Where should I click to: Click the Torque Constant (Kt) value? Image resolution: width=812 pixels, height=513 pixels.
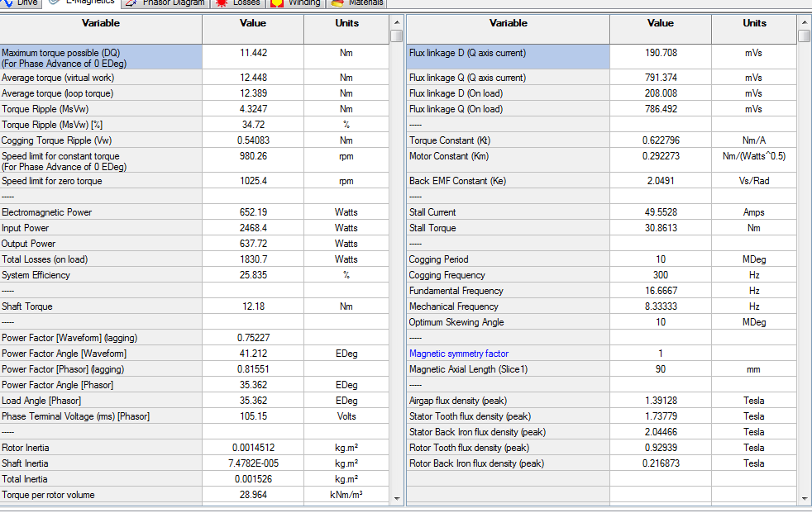pyautogui.click(x=660, y=140)
